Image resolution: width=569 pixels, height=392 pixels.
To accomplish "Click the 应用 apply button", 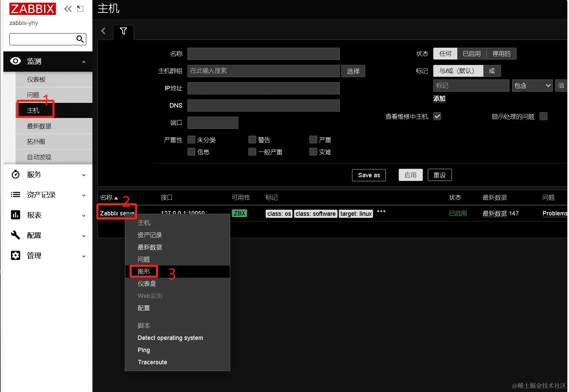I will 411,175.
